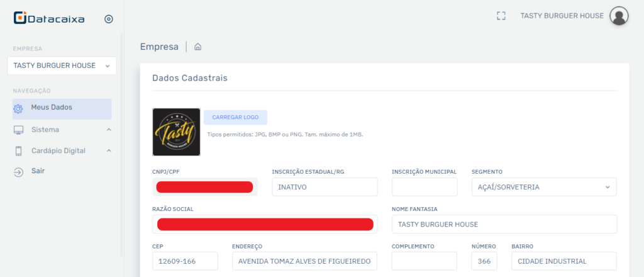Image resolution: width=644 pixels, height=277 pixels.
Task: Click the Meus Dados gear icon
Action: coord(18,108)
